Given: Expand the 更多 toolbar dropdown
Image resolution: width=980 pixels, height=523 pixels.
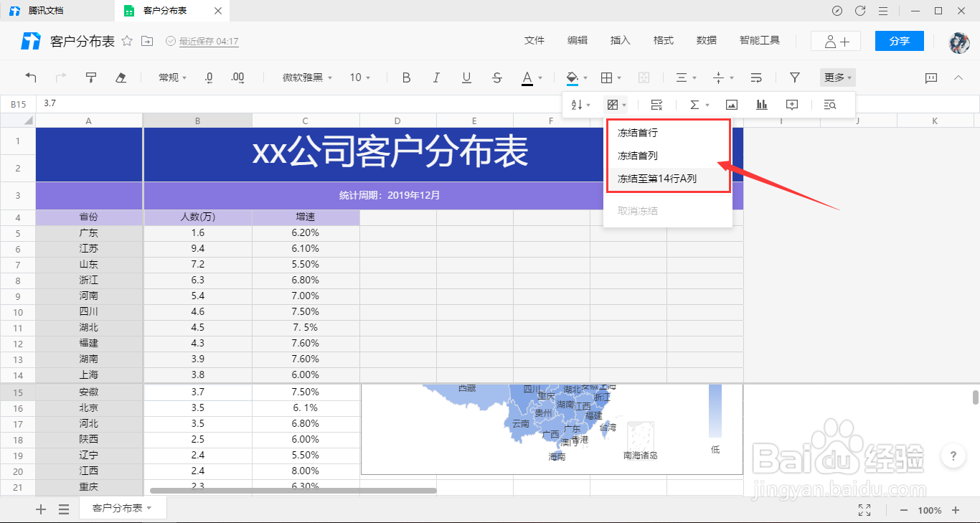Looking at the screenshot, I should [837, 77].
